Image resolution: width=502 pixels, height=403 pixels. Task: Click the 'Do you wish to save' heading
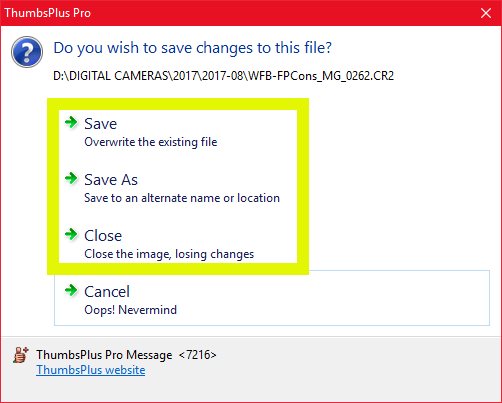(193, 48)
